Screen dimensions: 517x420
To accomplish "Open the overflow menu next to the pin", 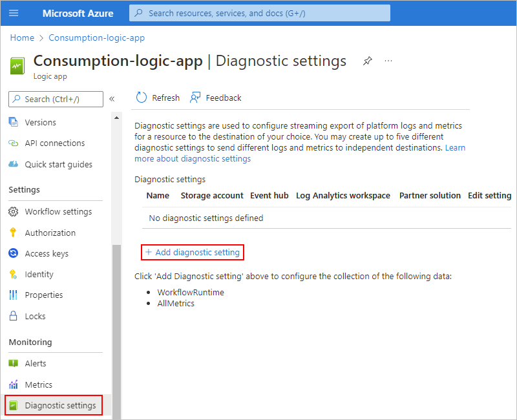I will coord(388,61).
